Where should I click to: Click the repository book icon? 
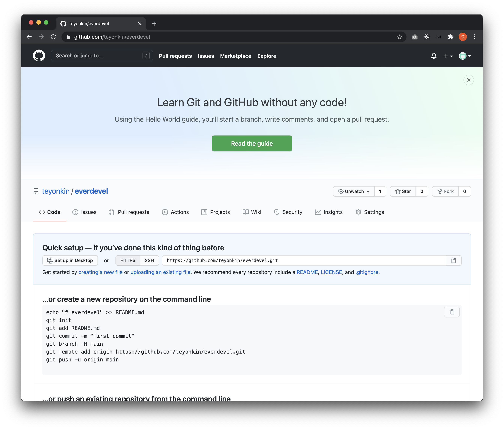pyautogui.click(x=36, y=191)
